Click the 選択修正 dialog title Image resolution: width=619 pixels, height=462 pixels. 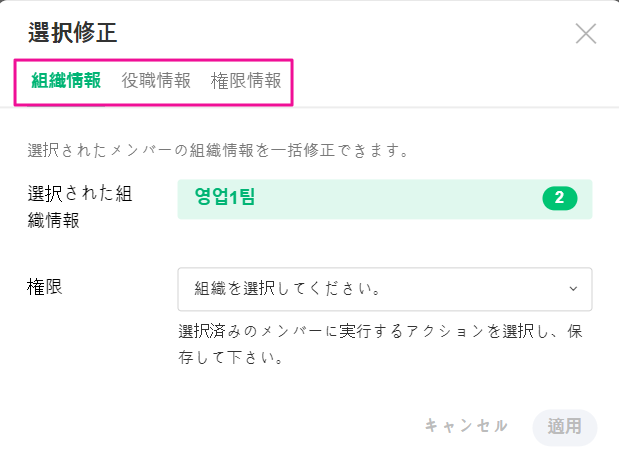73,33
